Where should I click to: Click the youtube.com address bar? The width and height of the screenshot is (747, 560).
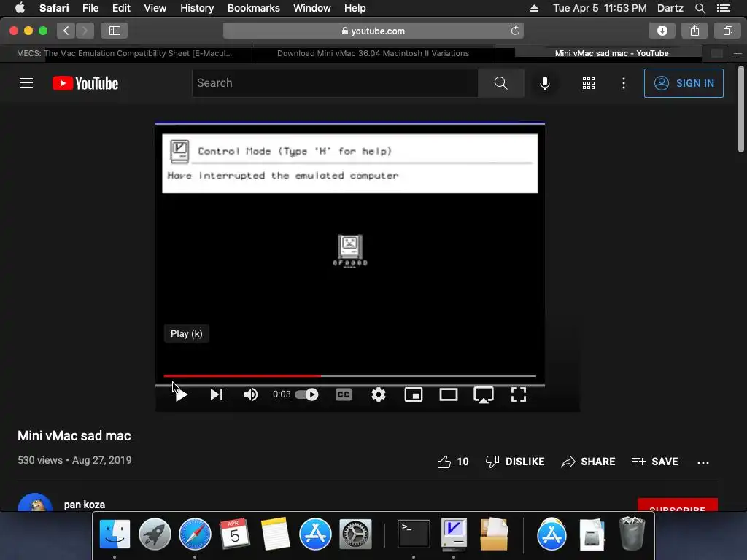click(373, 31)
